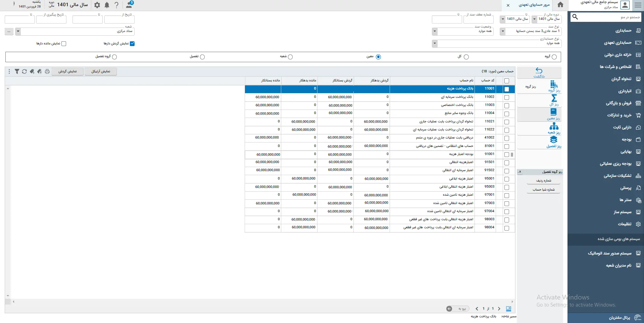Select the ریز شعبه hierarchy icon
This screenshot has height=323, width=644.
(554, 127)
